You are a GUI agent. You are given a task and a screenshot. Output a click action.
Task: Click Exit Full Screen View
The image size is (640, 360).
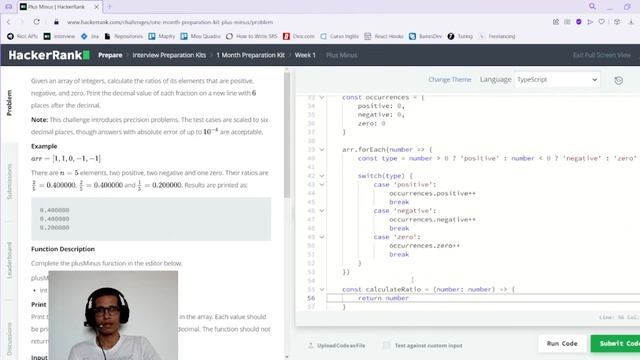point(602,55)
